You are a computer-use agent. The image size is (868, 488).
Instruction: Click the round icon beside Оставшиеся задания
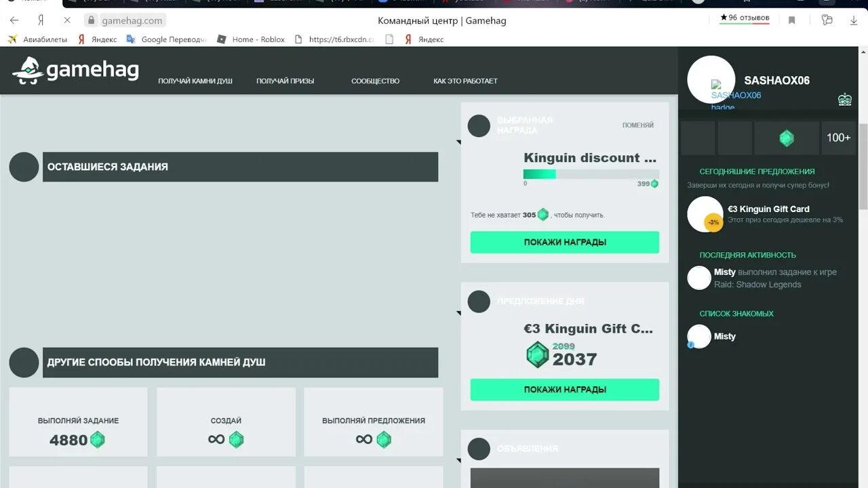tap(24, 167)
